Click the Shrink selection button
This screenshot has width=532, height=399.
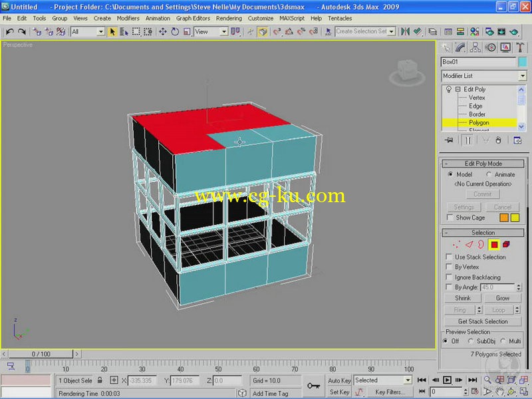[462, 298]
